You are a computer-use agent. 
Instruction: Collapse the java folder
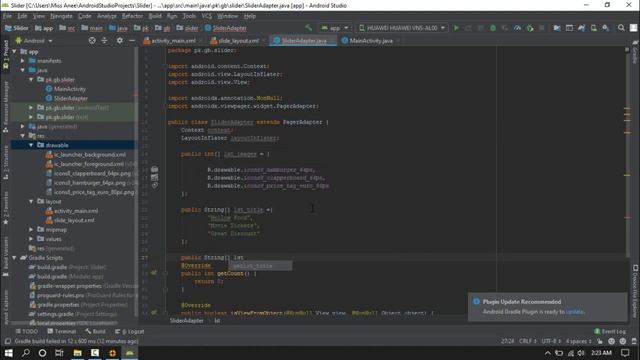point(23,70)
